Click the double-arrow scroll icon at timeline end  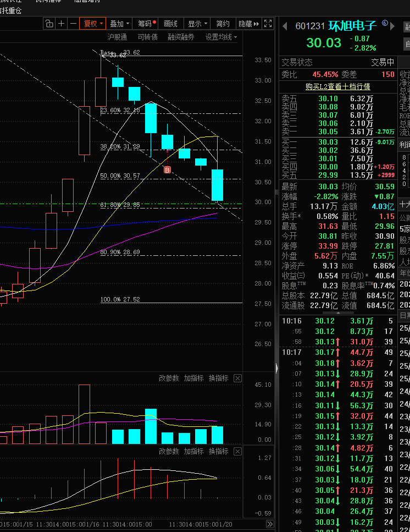coord(270,524)
